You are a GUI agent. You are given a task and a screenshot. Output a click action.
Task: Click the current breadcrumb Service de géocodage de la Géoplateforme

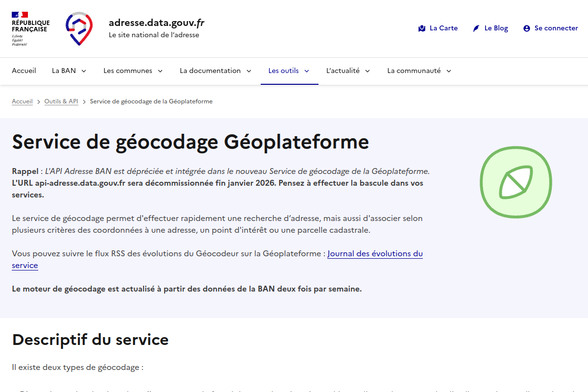tap(151, 101)
